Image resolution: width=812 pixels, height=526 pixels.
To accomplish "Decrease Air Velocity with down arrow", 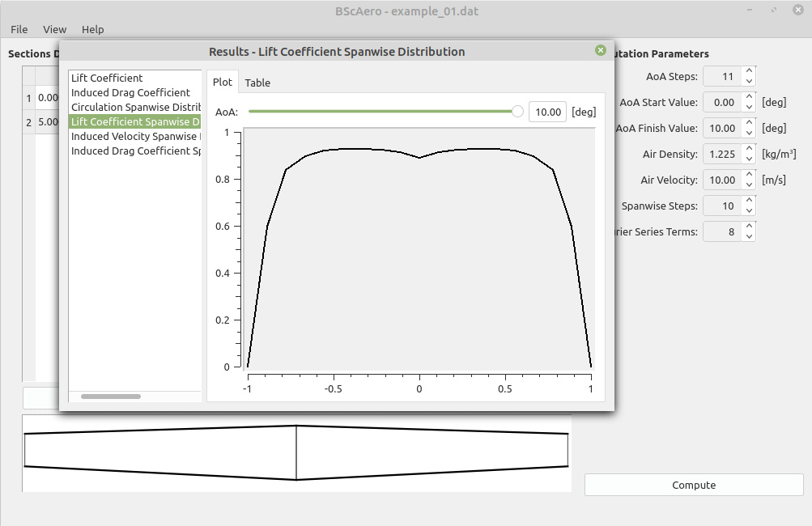I will tap(749, 185).
